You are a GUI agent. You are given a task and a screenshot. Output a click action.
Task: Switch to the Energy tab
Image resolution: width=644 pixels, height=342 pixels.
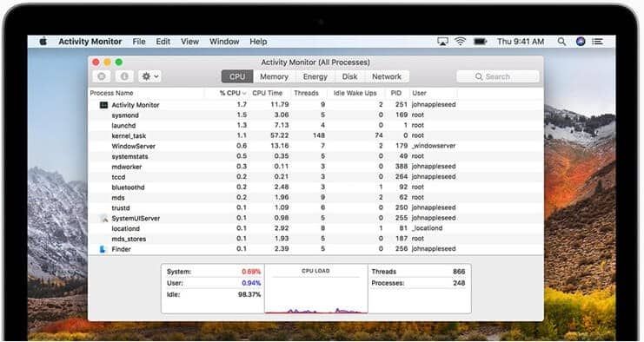click(315, 76)
